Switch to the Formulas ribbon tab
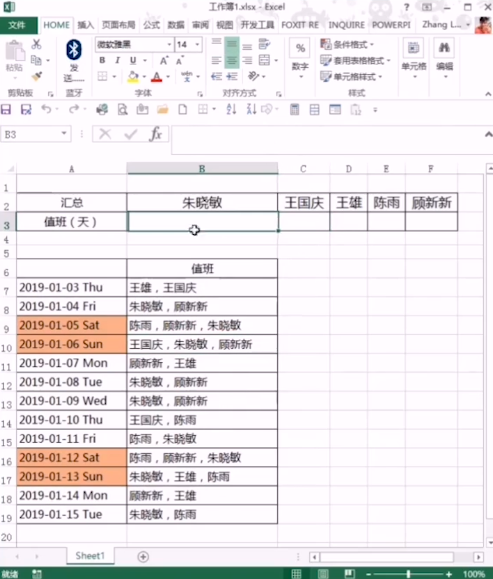Viewport: 493px width, 579px height. click(x=151, y=25)
